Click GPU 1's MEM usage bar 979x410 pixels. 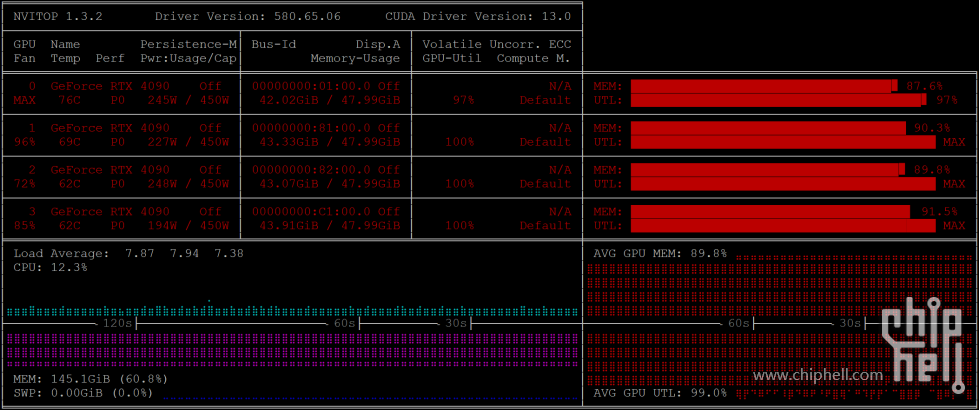tap(768, 128)
